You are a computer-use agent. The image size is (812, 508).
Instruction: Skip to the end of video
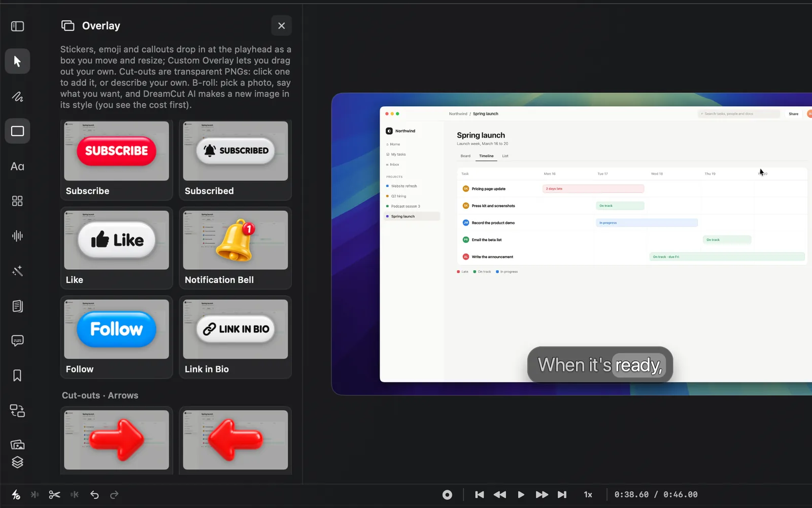pos(562,495)
